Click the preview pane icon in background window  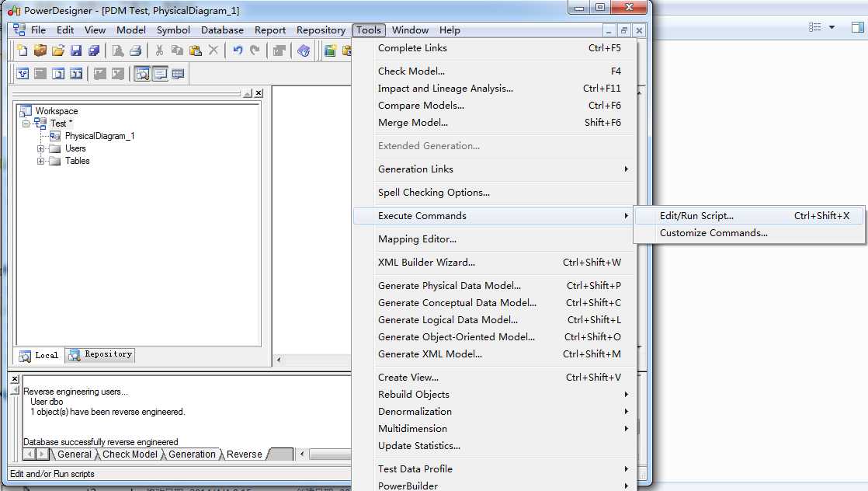click(858, 27)
